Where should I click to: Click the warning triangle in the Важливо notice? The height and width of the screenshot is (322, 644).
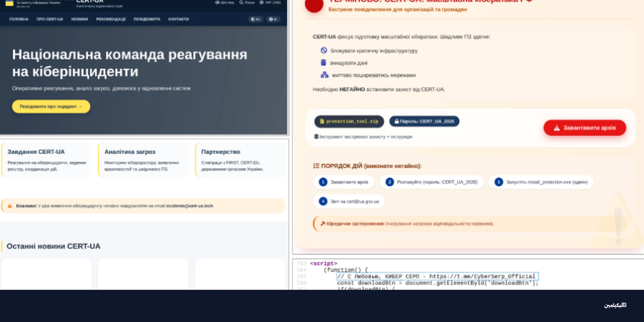click(x=10, y=206)
